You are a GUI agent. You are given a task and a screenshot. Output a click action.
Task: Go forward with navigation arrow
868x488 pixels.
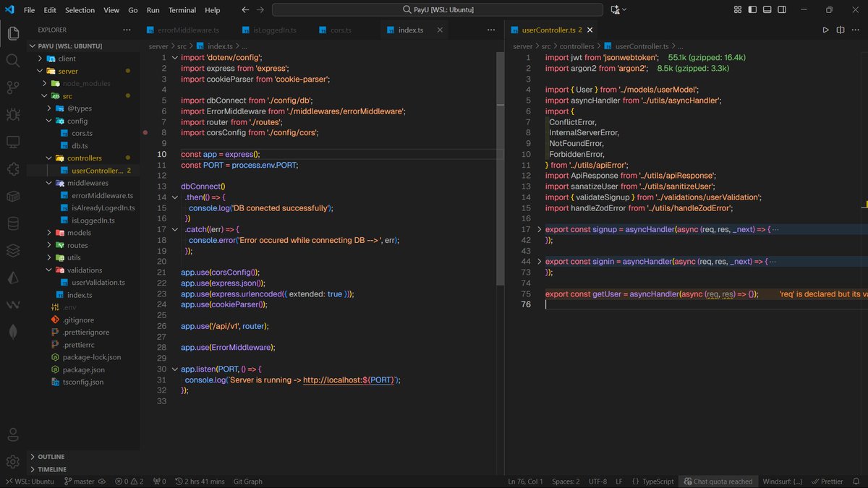pos(260,10)
